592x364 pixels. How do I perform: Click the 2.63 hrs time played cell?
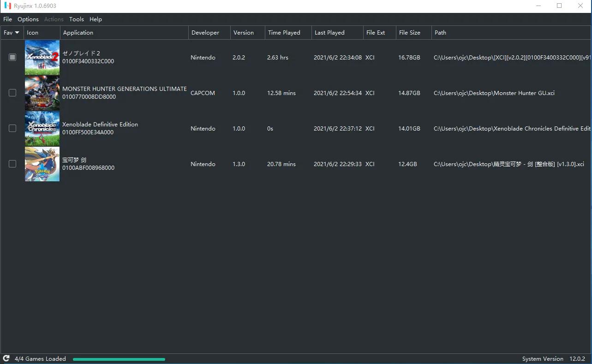pos(278,58)
